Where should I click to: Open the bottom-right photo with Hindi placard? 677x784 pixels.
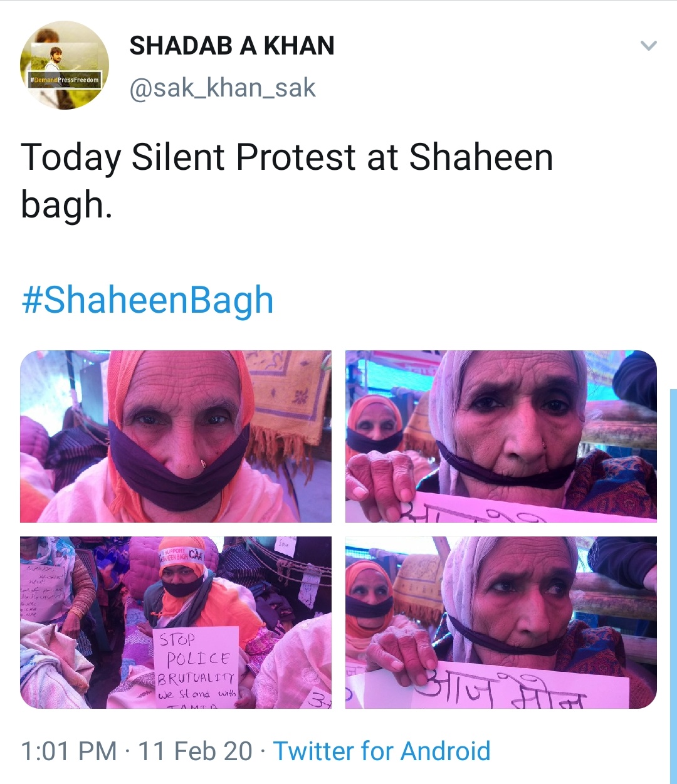(501, 622)
